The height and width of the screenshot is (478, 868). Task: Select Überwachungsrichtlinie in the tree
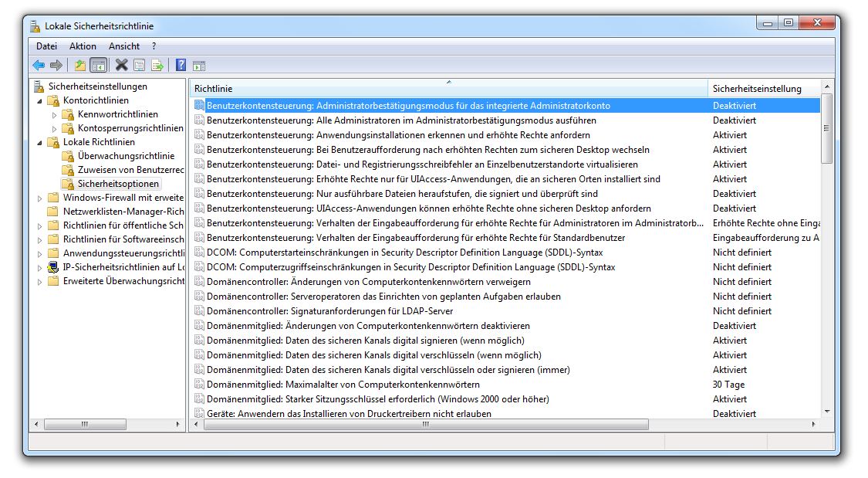pyautogui.click(x=126, y=155)
